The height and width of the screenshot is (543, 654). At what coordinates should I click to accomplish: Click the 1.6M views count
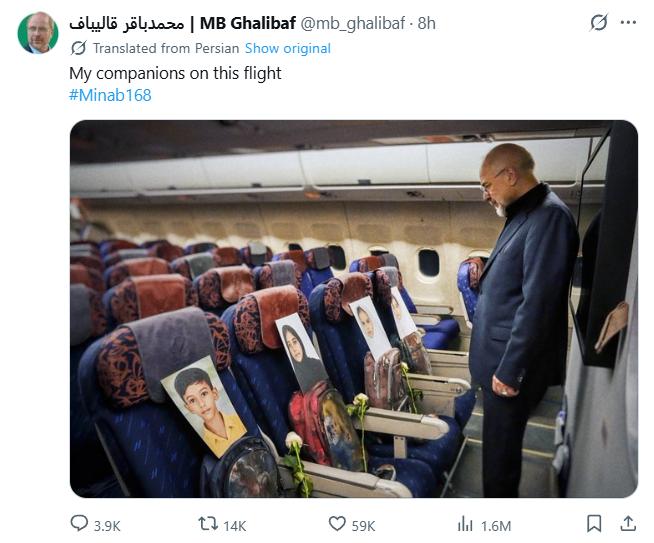click(496, 525)
